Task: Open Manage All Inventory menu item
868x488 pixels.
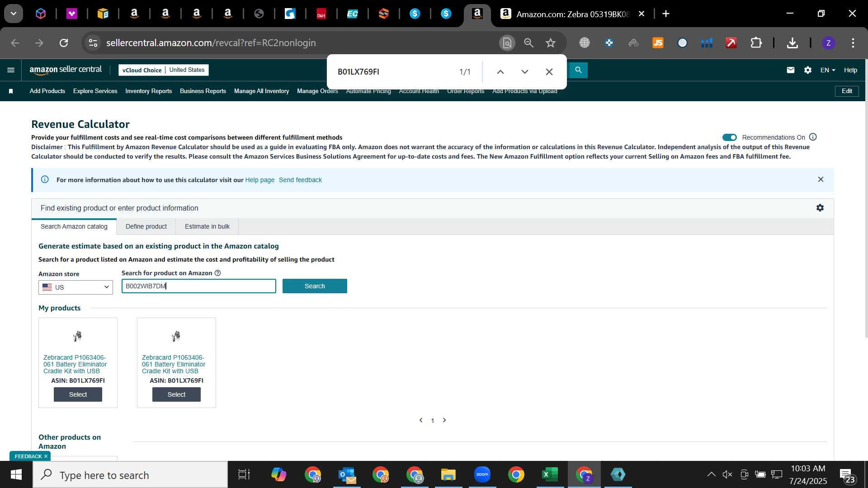Action: click(x=261, y=91)
